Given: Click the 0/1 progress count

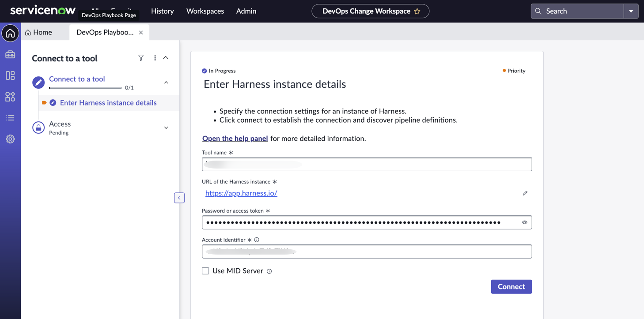Looking at the screenshot, I should [x=129, y=88].
